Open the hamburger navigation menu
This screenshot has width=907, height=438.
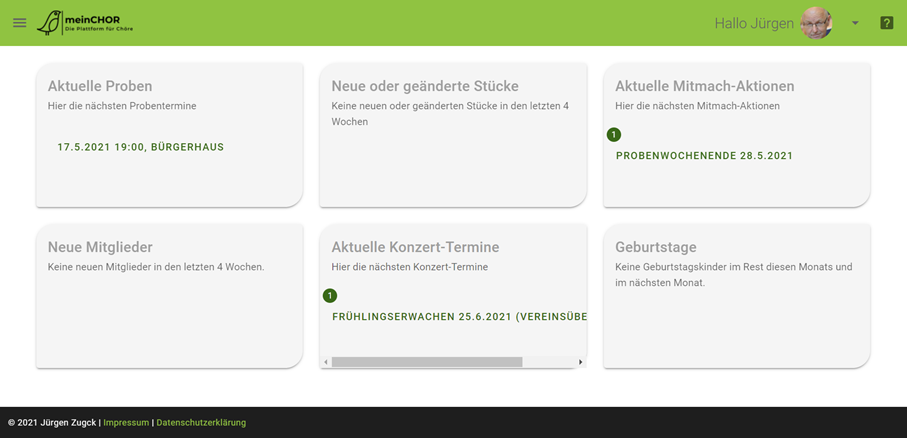pyautogui.click(x=20, y=23)
